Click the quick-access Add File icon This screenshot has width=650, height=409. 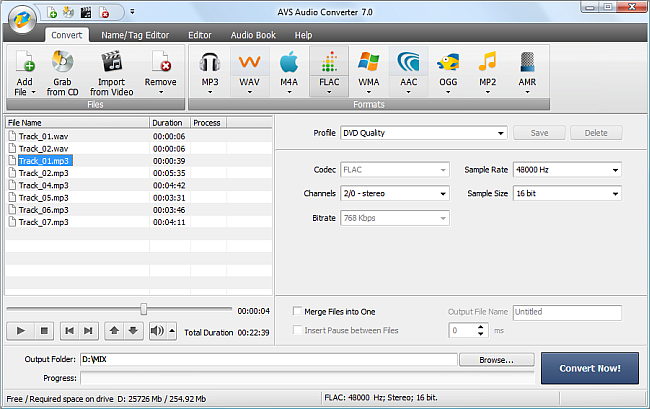pyautogui.click(x=52, y=13)
